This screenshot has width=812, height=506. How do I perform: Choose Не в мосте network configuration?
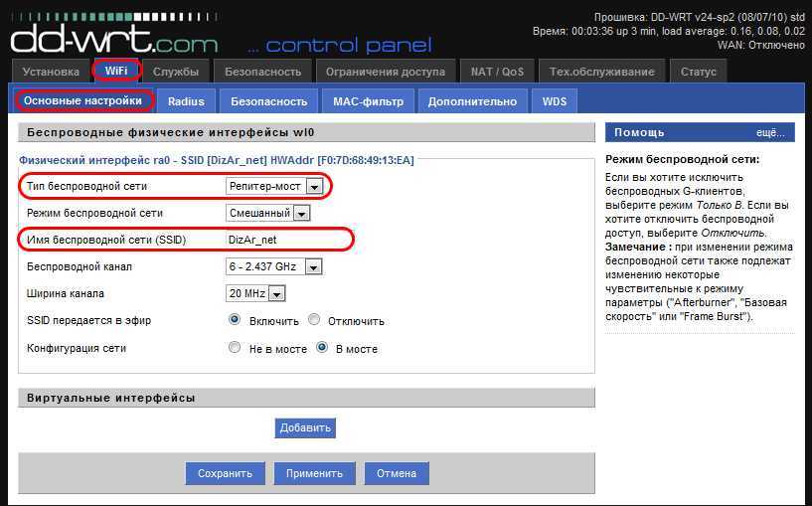pyautogui.click(x=236, y=348)
